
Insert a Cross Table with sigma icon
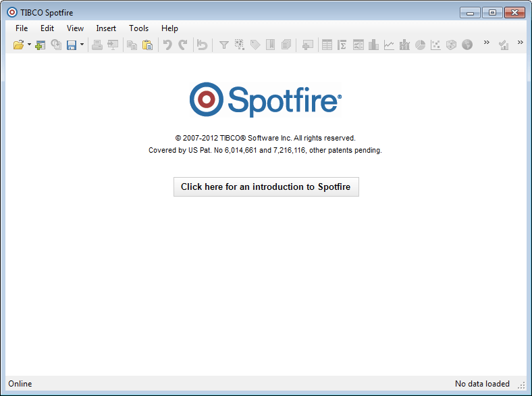pyautogui.click(x=342, y=45)
